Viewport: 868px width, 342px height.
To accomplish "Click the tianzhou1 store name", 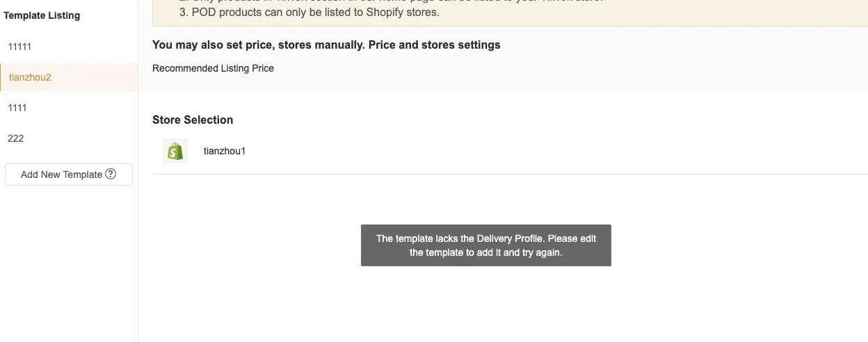I will pos(225,151).
